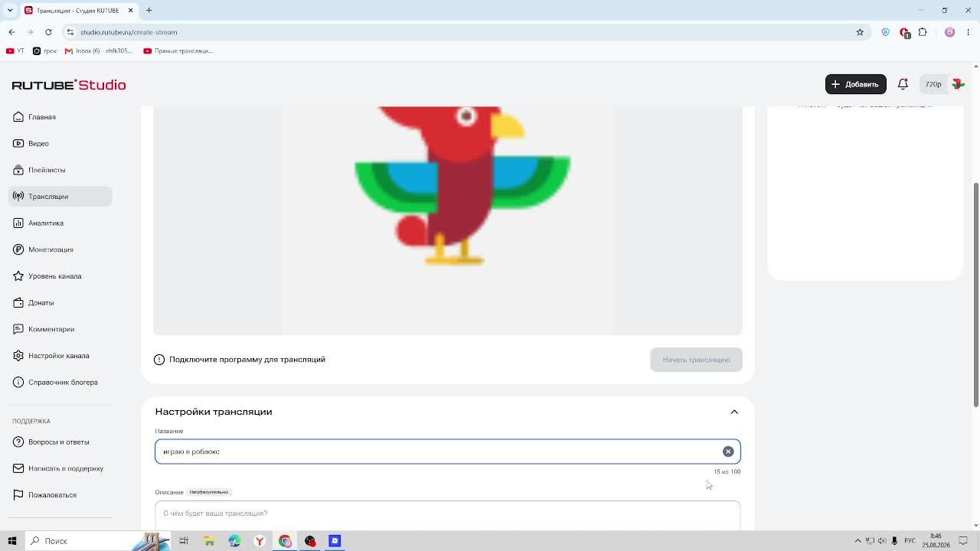Open the tab search dropdown
The width and height of the screenshot is (980, 551).
click(x=11, y=10)
